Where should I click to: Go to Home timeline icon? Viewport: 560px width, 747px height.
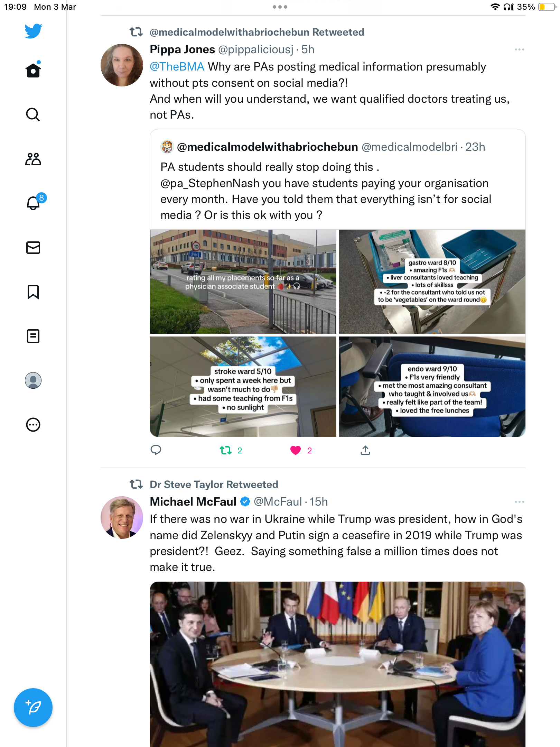tap(33, 70)
